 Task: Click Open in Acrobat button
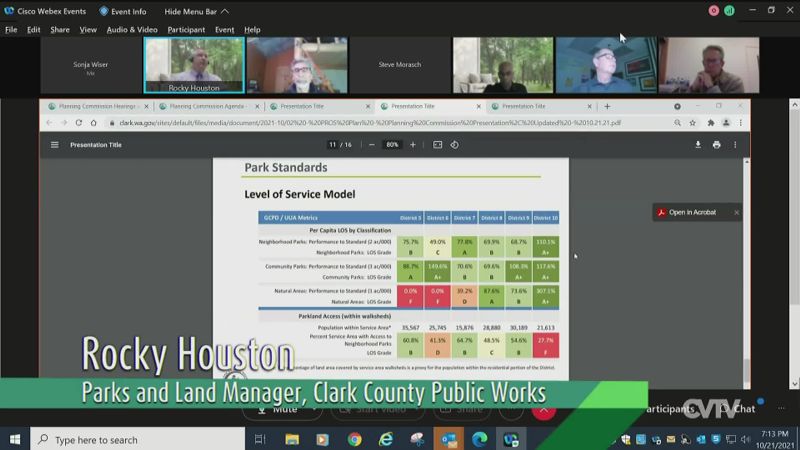(692, 212)
